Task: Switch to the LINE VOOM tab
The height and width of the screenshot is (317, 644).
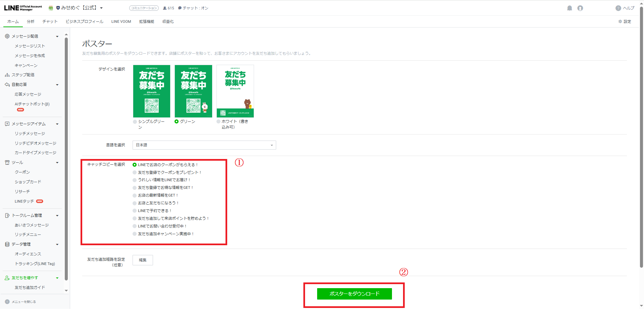Action: point(121,21)
